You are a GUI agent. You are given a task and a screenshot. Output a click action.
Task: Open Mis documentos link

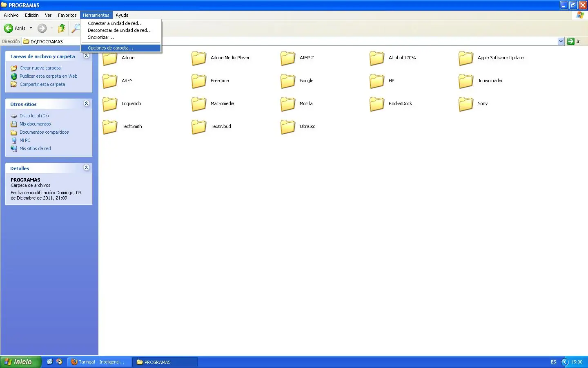coord(35,124)
